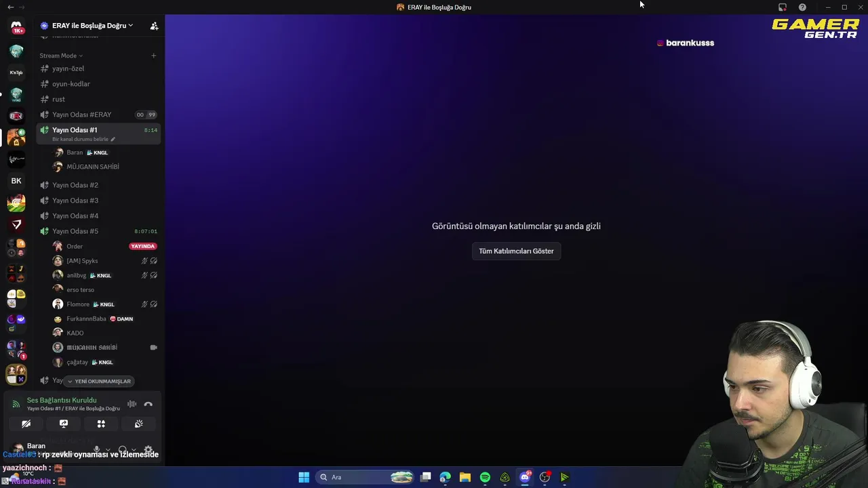Open Discord direct messages home icon
The width and height of the screenshot is (868, 488).
[x=16, y=27]
